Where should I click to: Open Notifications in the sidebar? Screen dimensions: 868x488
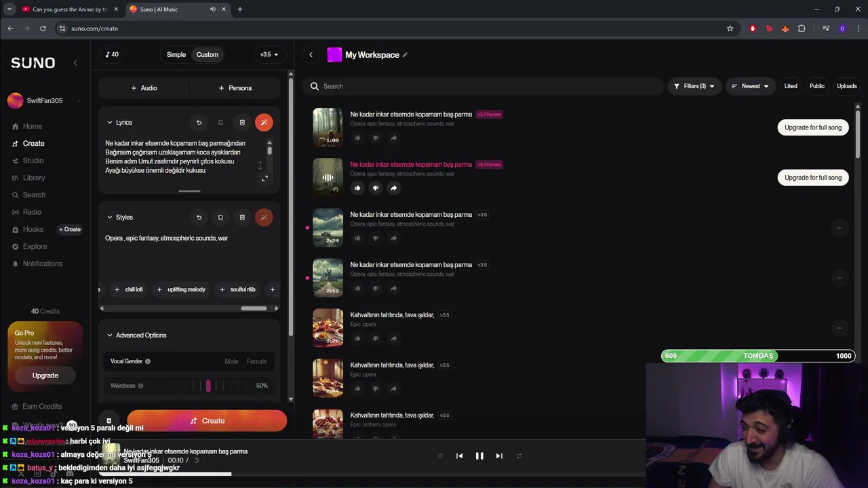click(x=42, y=264)
